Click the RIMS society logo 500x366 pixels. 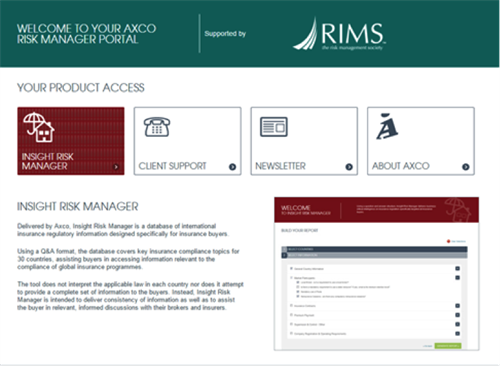(339, 34)
